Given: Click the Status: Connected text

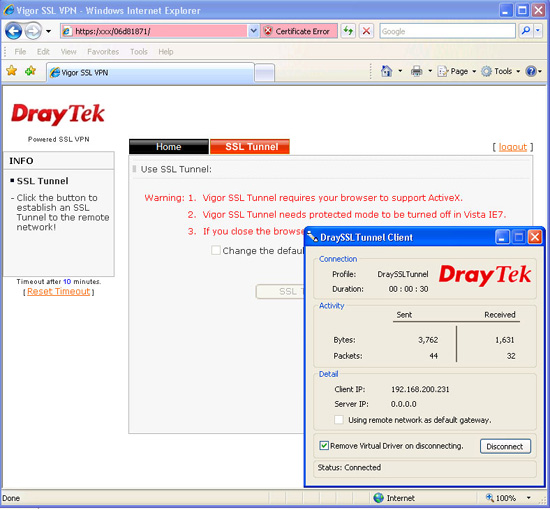Looking at the screenshot, I should 349,468.
